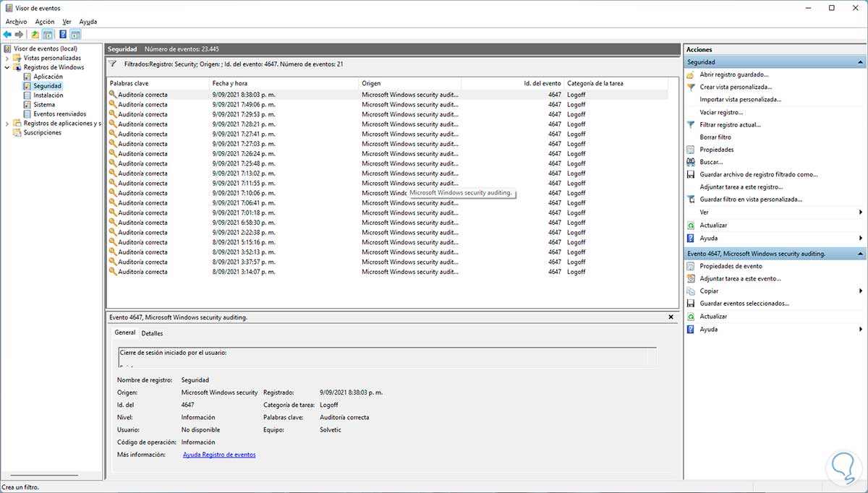Select Sistema log in the tree
868x493 pixels.
(44, 105)
